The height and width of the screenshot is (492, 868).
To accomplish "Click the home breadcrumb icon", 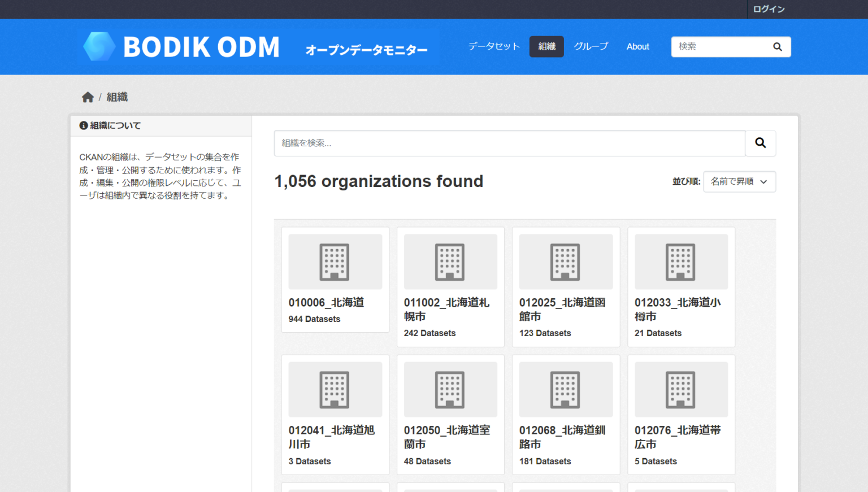I will [88, 97].
